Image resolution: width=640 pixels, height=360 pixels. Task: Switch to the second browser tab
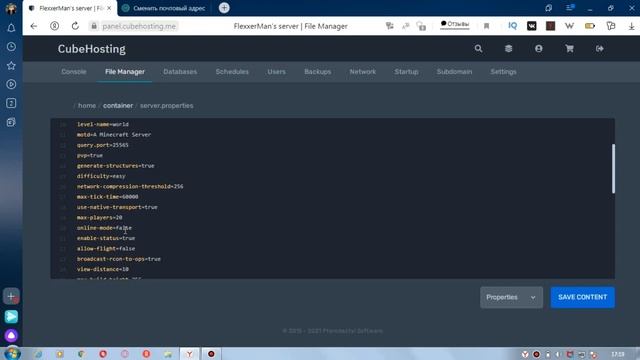[x=165, y=8]
